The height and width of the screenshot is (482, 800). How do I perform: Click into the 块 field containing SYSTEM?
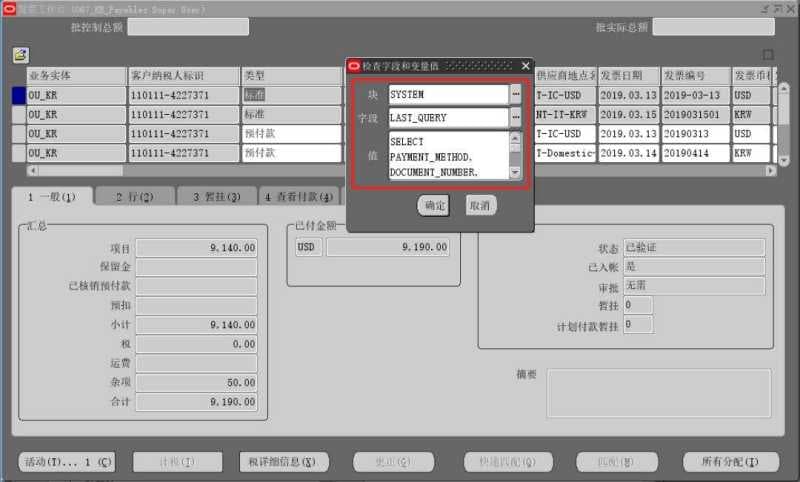pyautogui.click(x=448, y=94)
